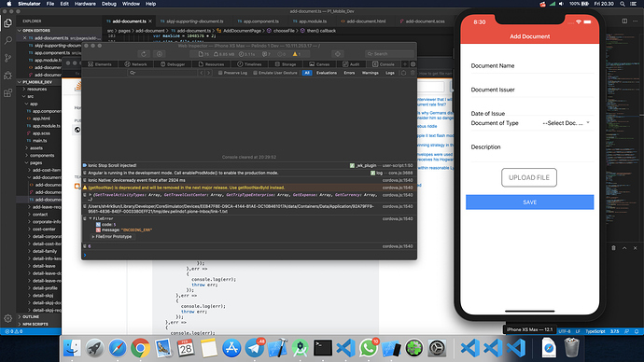Switch to the Network tab in Web Inspector
Screen dimensions: 644x362
click(135, 64)
